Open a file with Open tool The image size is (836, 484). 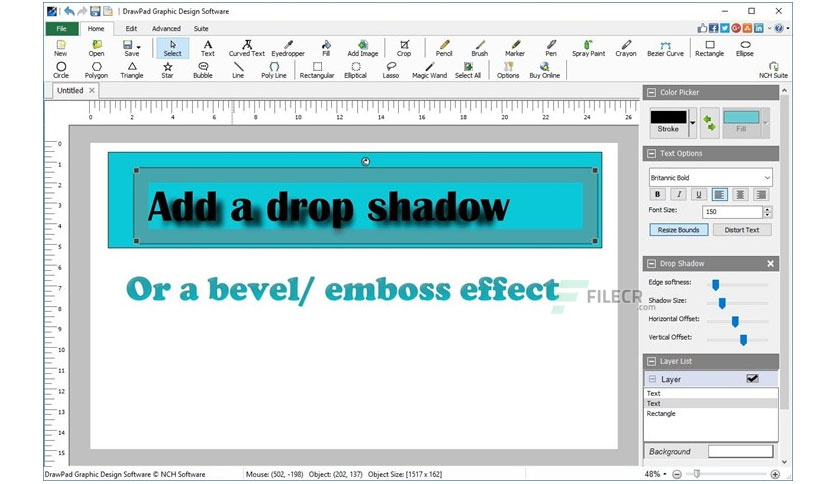(x=96, y=48)
